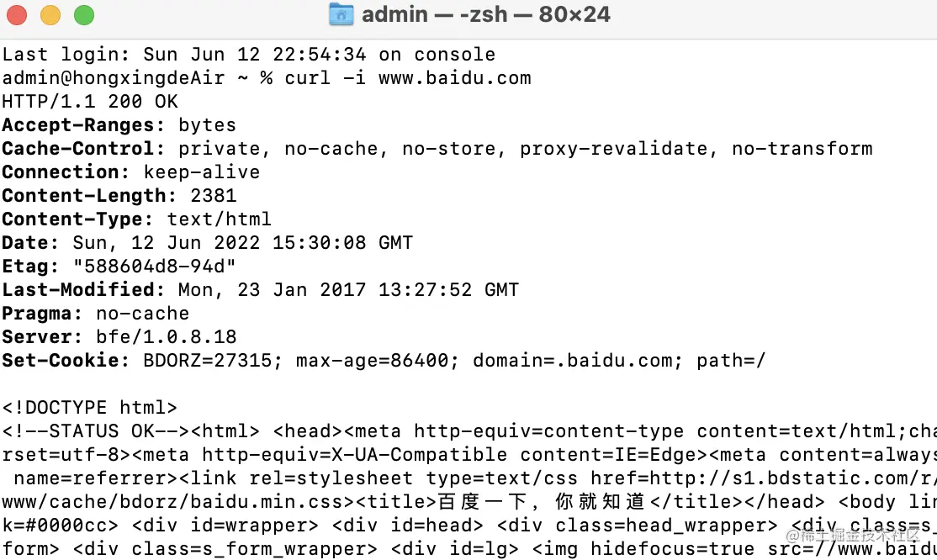Viewport: 937px width, 560px height.
Task: Maximize the window with green button
Action: (x=84, y=15)
